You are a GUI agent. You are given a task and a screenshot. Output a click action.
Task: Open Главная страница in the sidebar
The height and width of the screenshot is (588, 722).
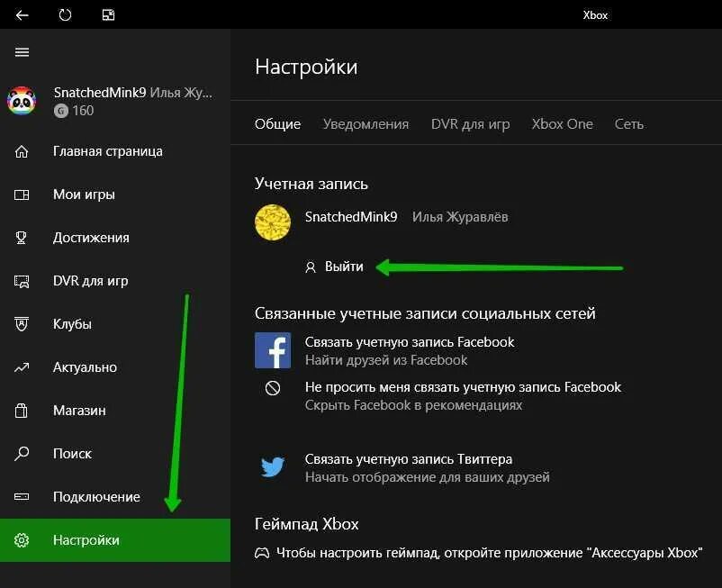pyautogui.click(x=115, y=151)
